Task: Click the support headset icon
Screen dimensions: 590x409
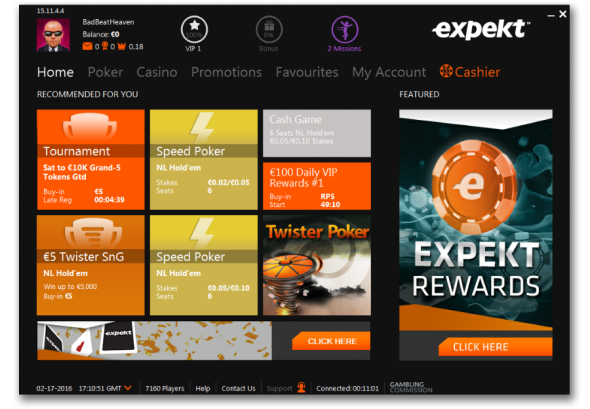Action: (301, 387)
